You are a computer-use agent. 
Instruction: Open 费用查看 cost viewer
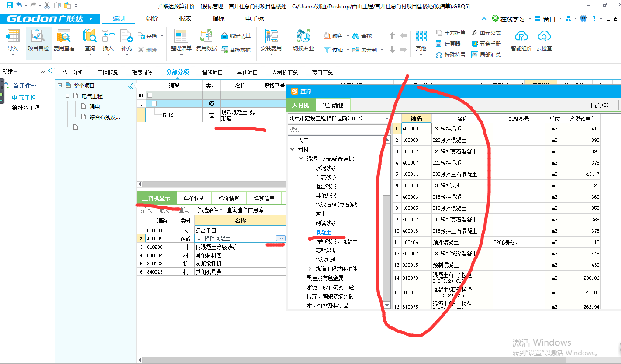point(64,40)
